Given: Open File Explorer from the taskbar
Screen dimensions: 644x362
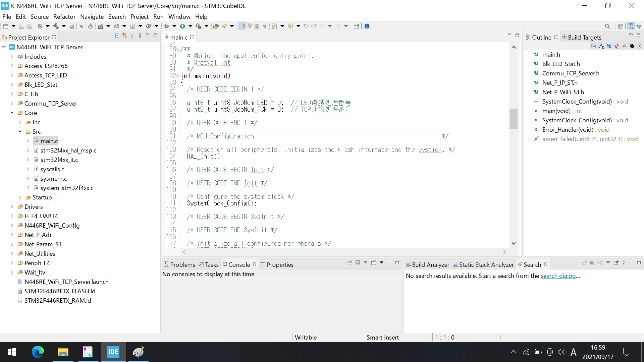Looking at the screenshot, I should tap(63, 352).
